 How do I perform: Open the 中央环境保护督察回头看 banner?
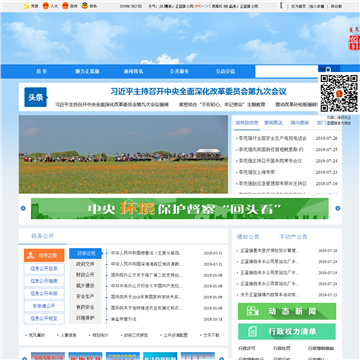point(180,209)
